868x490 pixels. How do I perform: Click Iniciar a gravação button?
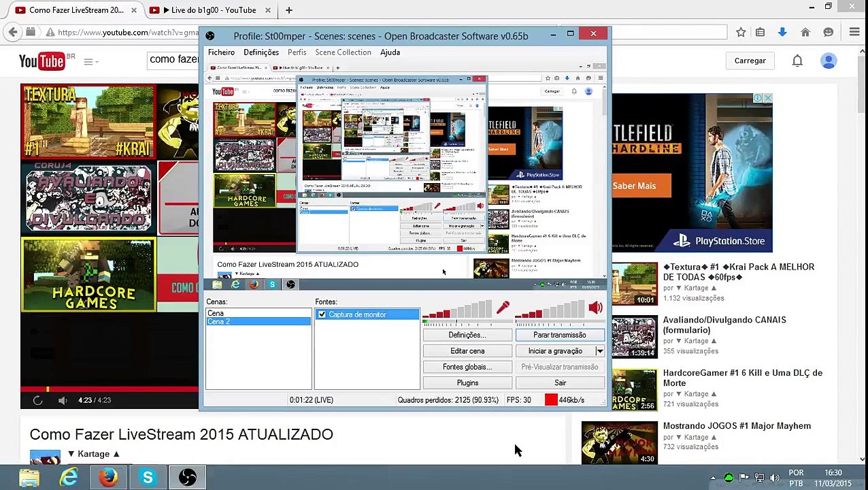pos(555,351)
